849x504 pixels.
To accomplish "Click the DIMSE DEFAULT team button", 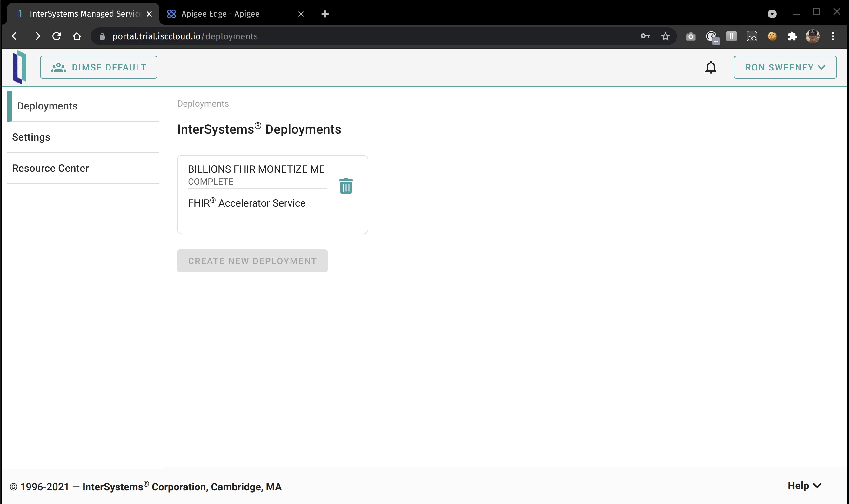I will [98, 67].
